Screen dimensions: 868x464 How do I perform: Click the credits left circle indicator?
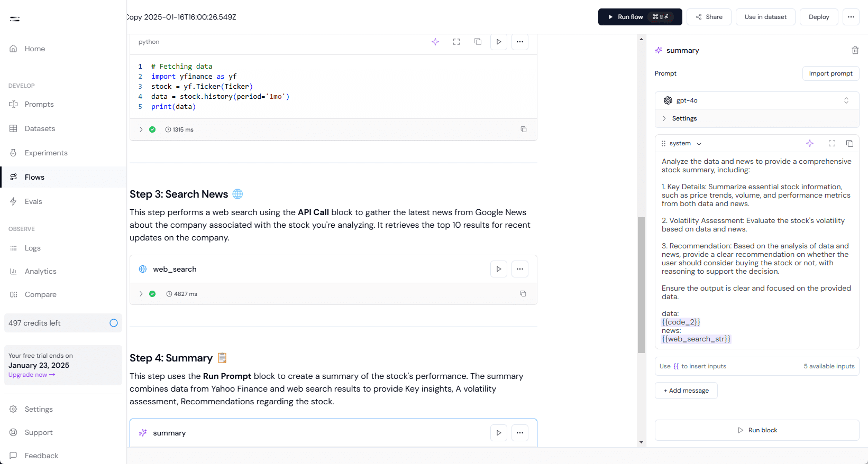114,323
